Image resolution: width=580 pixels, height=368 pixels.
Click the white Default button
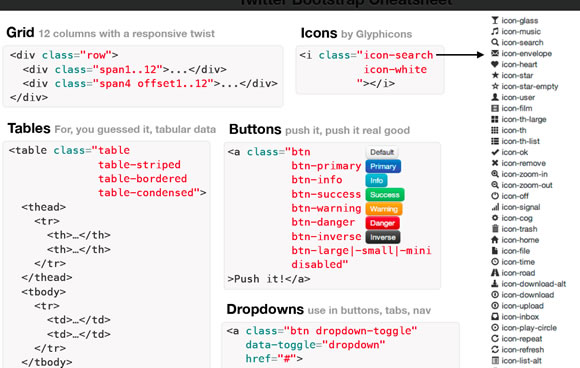coord(382,152)
